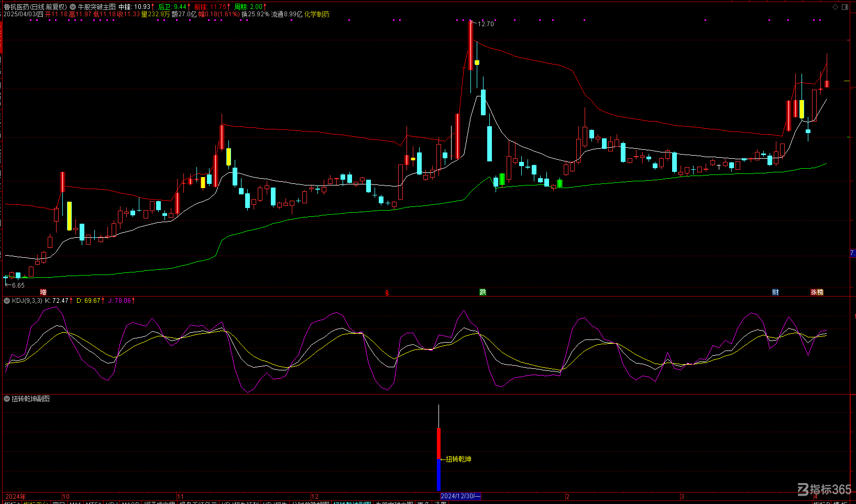Click the 2024年 timeline label
This screenshot has height=504, width=856.
pos(16,496)
